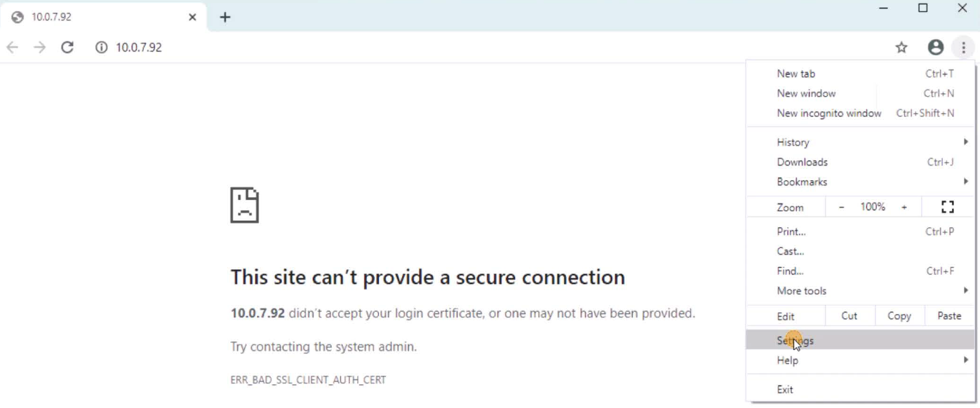Click the reload page icon

[67, 48]
